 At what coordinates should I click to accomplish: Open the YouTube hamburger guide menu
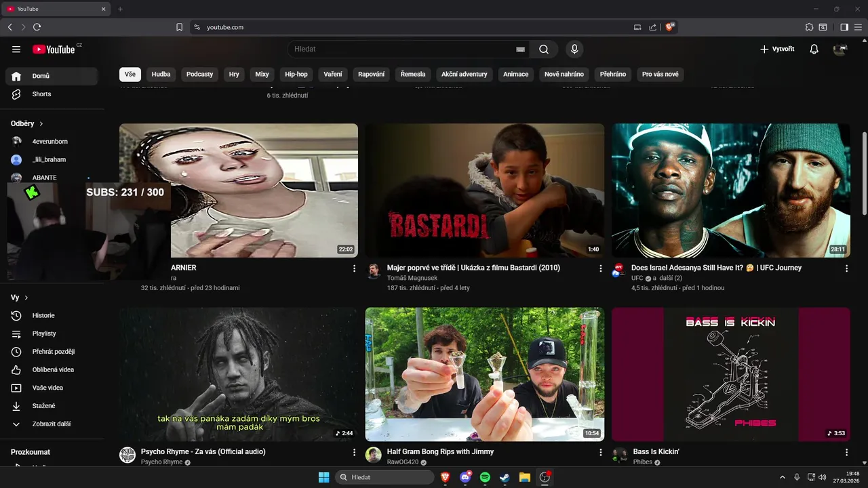point(16,49)
